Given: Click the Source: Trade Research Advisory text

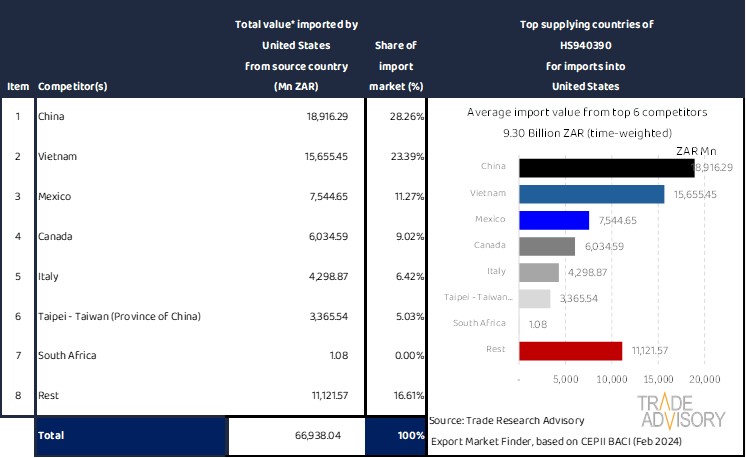Looking at the screenshot, I should click(506, 420).
